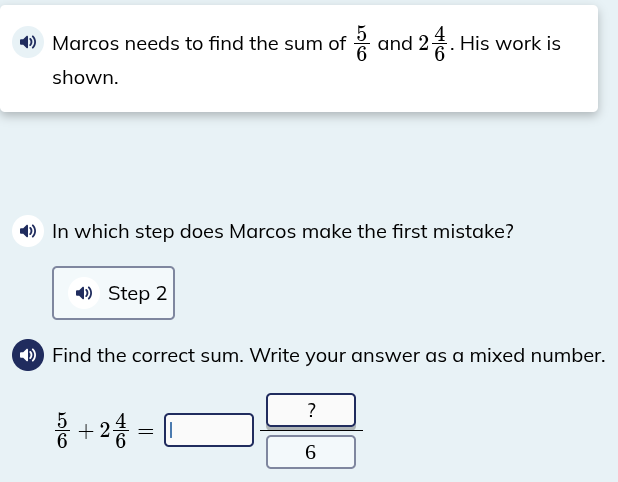The width and height of the screenshot is (618, 482).
Task: Select the Step 2 answer button
Action: [x=113, y=293]
